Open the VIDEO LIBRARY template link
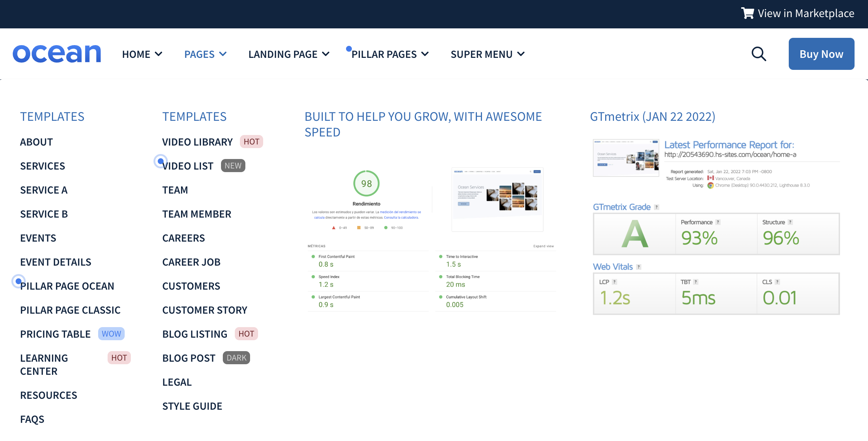Screen dimensions: 868x441 [197, 142]
